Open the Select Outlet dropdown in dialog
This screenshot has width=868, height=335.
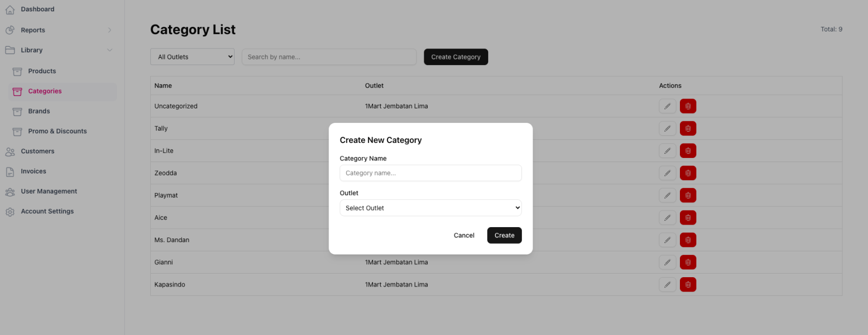[430, 208]
